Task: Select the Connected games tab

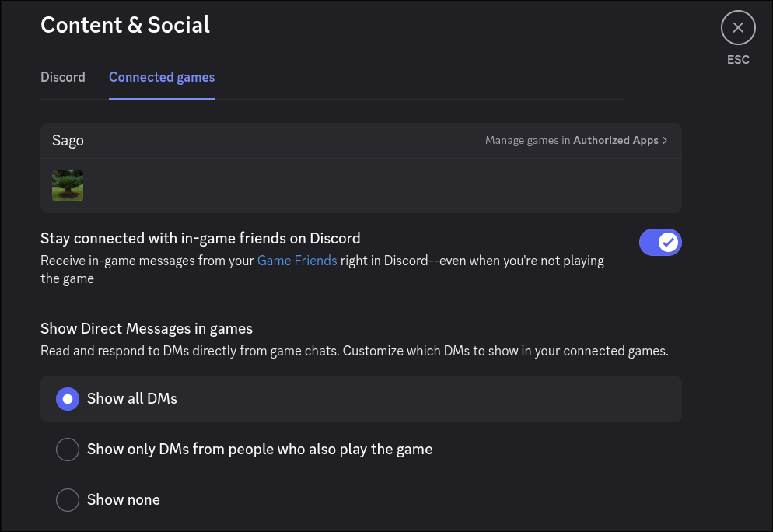Action: 162,77
